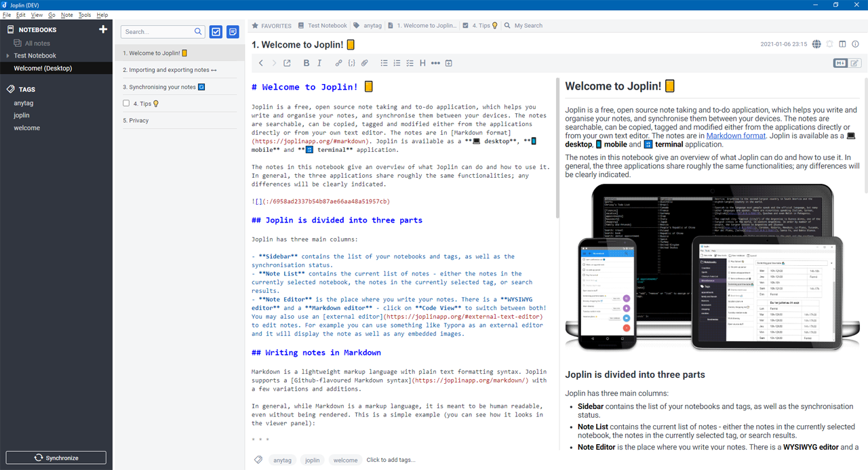The height and width of the screenshot is (470, 868).
Task: Select 'anytag' tag in sidebar
Action: coord(23,103)
